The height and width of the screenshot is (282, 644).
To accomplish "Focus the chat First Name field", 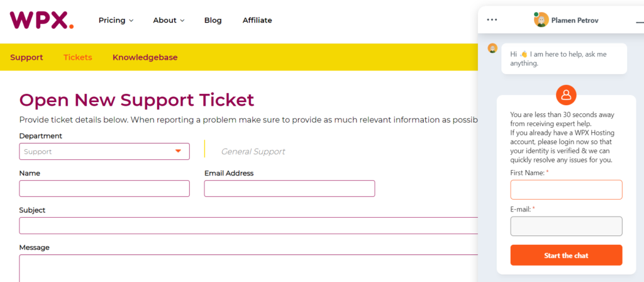I will pos(566,189).
